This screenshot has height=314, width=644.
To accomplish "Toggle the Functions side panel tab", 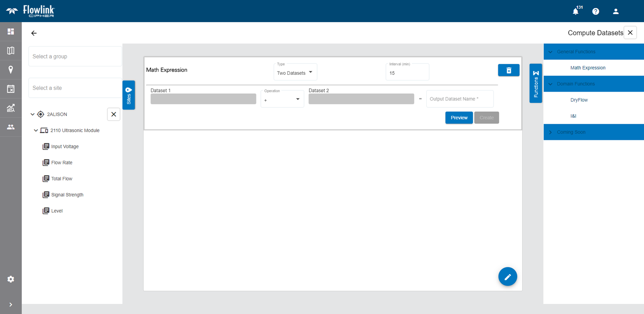I will [536, 84].
